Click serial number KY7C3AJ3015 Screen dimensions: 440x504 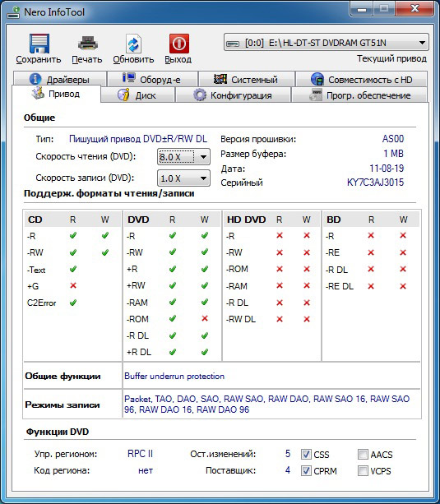[375, 183]
